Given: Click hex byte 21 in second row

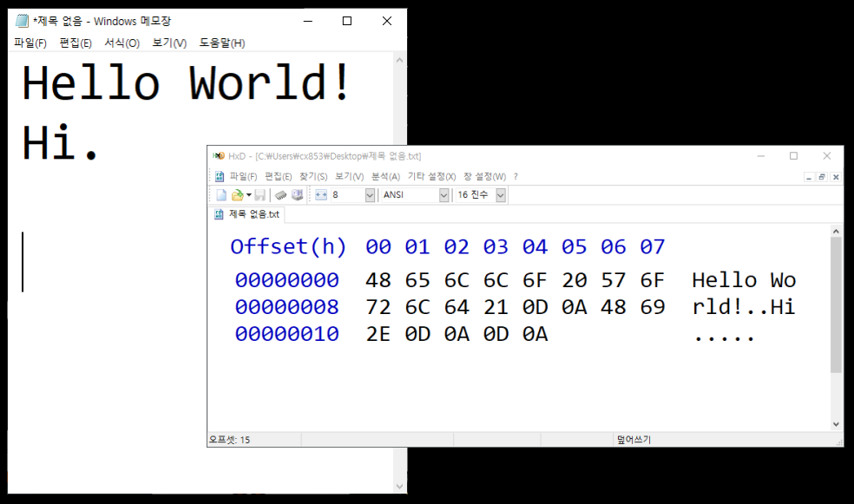Looking at the screenshot, I should coord(496,307).
